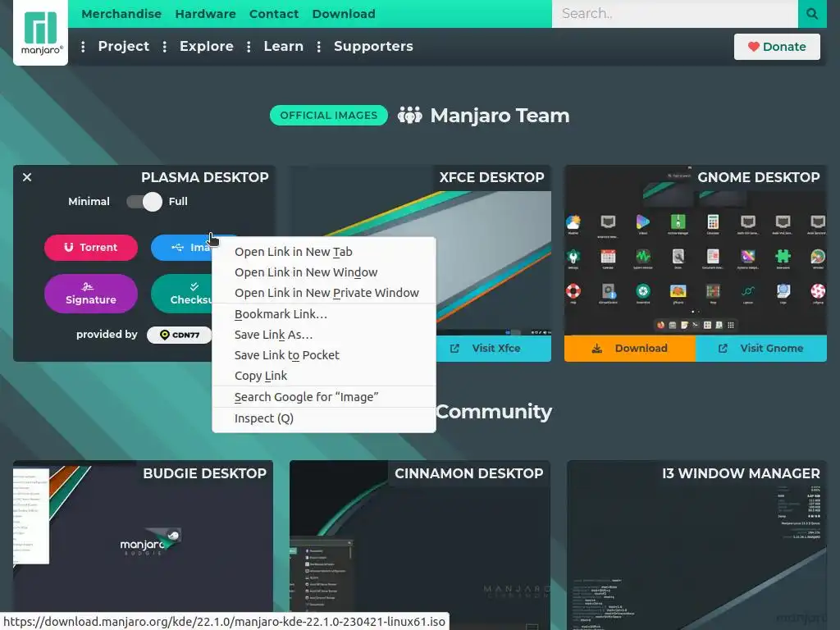Select Open Link in New Tab
840x630 pixels.
click(x=324, y=252)
